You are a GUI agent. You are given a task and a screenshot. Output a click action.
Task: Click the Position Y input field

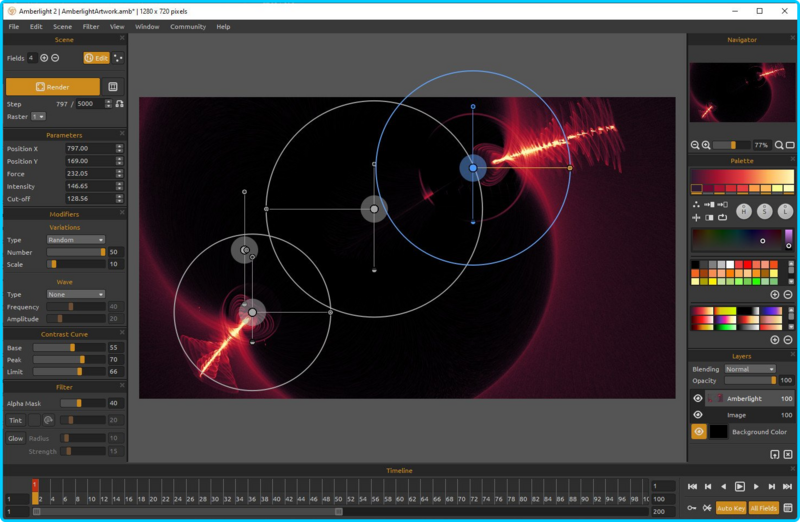pos(90,161)
